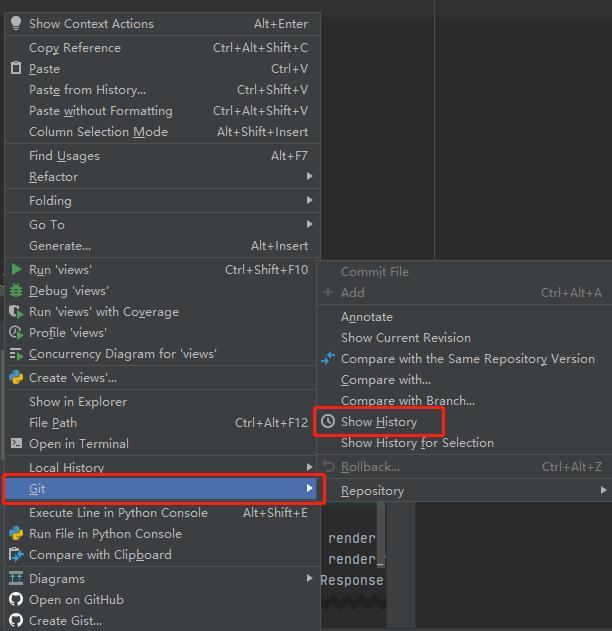612x631 pixels.
Task: Expand the Repository submenu arrow
Action: tap(603, 491)
